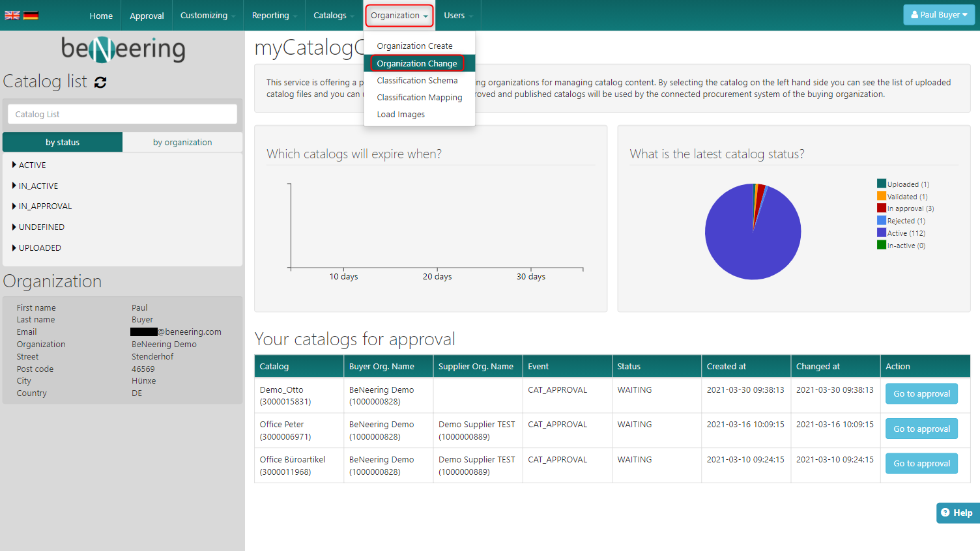Image resolution: width=980 pixels, height=551 pixels.
Task: Click the Active legend color swatch
Action: pos(881,233)
